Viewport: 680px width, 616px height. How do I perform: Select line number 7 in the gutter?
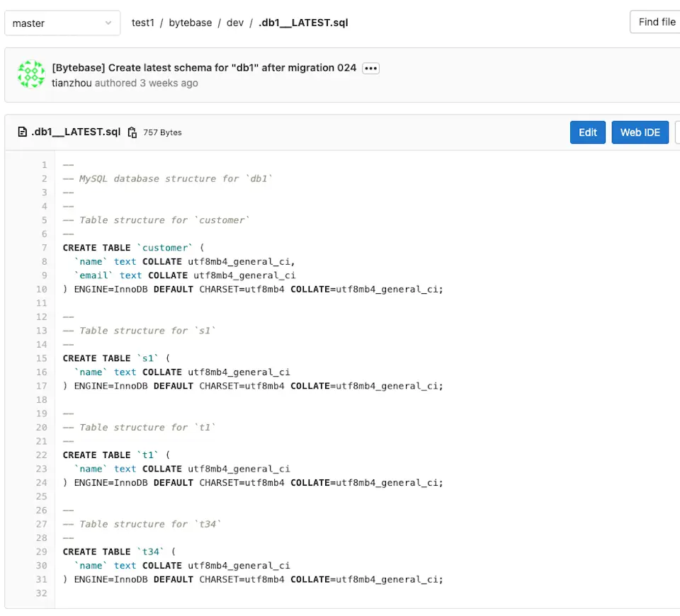[44, 248]
